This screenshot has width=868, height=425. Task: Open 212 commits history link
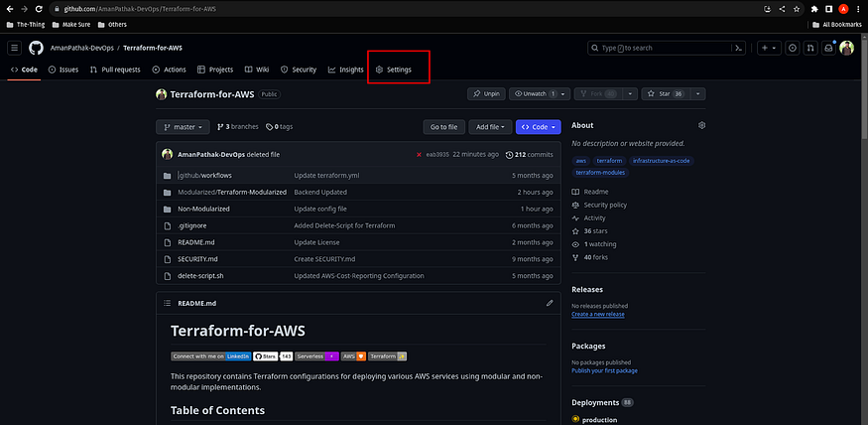529,155
